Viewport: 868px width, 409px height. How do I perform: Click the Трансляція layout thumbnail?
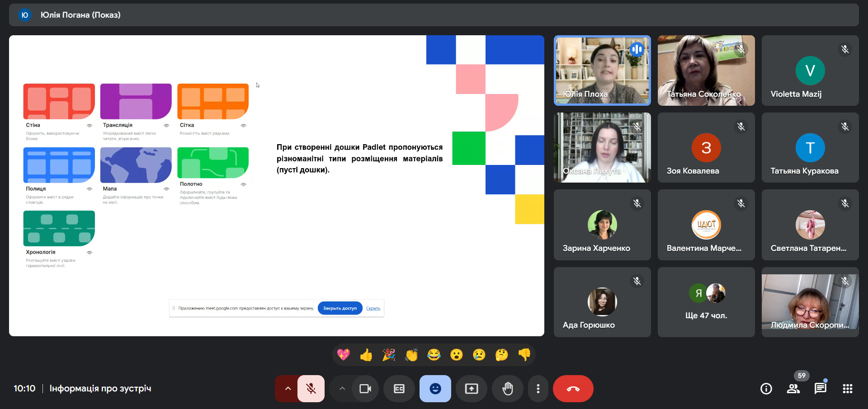click(136, 101)
